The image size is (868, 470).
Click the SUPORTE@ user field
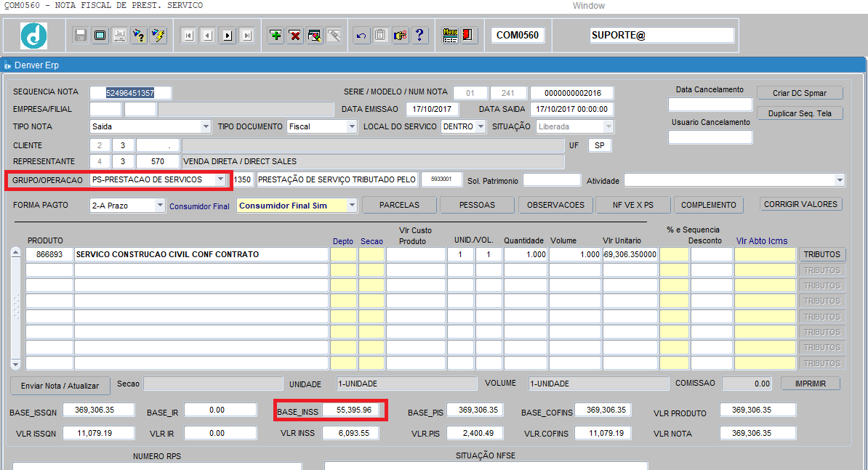pyautogui.click(x=662, y=35)
